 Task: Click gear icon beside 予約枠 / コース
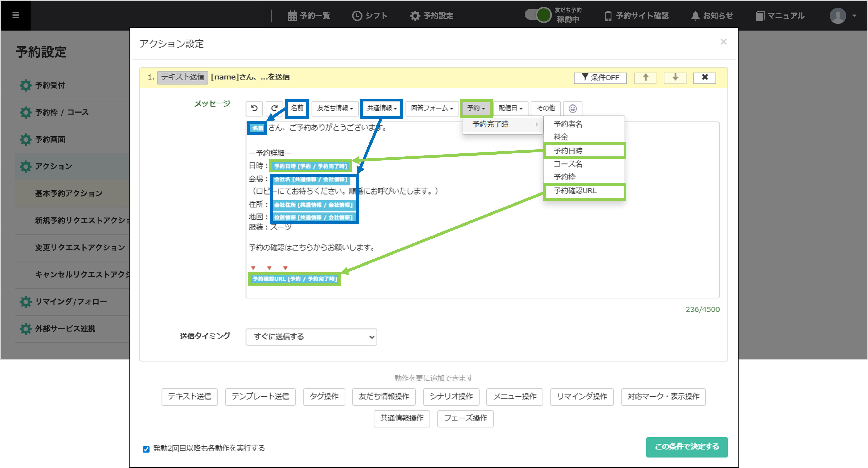click(26, 112)
